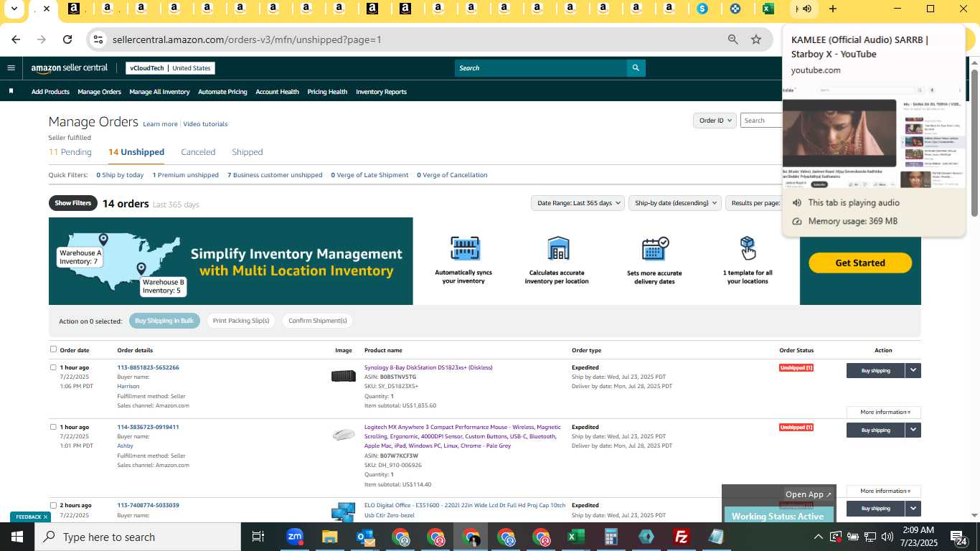Click the magnifier search button in header
The height and width of the screenshot is (551, 980).
click(x=635, y=68)
